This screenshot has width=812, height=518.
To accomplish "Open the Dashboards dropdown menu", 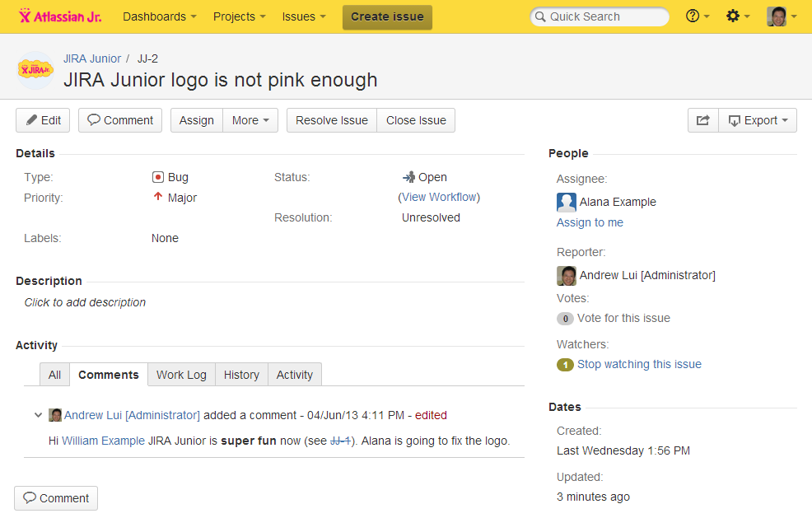I will tap(160, 16).
